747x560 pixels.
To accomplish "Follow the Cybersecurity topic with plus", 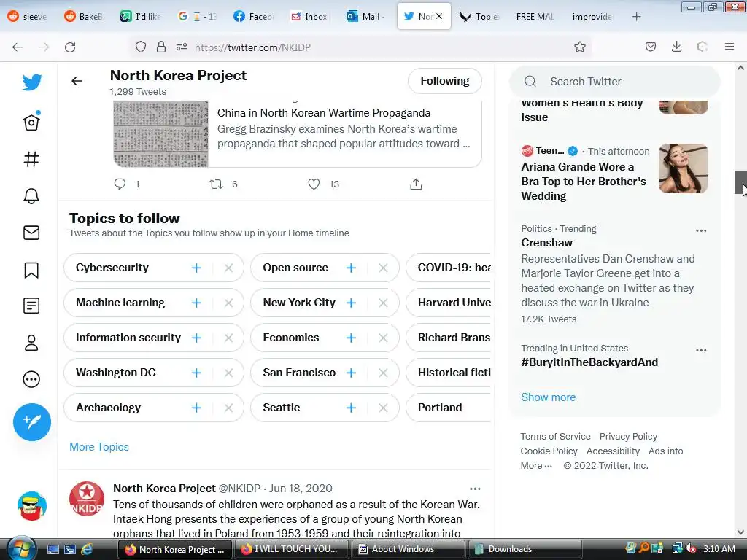I will coord(196,268).
